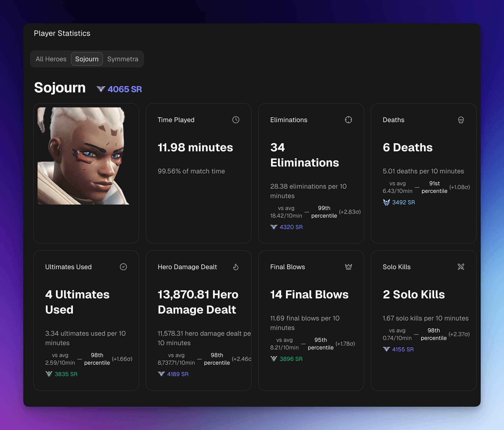Click the 4155 SR solo kills rating
The width and height of the screenshot is (504, 430).
coord(402,349)
